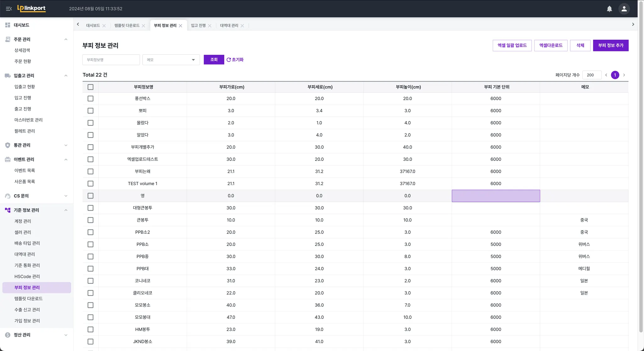Open the 메모 filter dropdown
The height and width of the screenshot is (351, 644).
click(x=171, y=60)
